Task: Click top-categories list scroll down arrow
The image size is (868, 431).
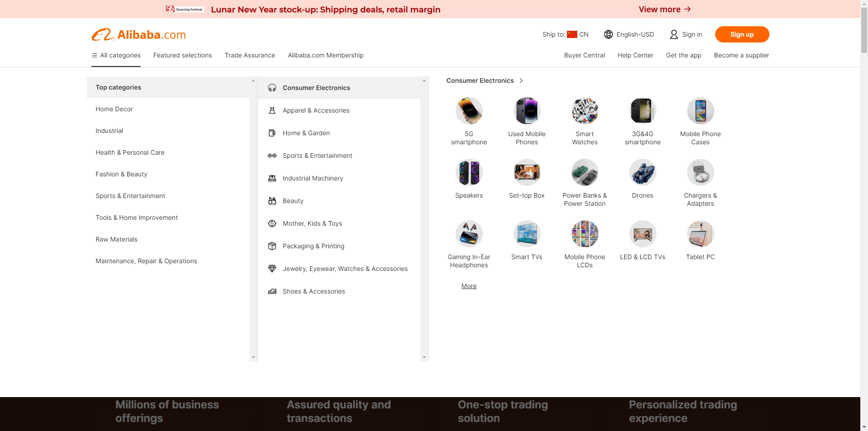Action: (x=253, y=357)
